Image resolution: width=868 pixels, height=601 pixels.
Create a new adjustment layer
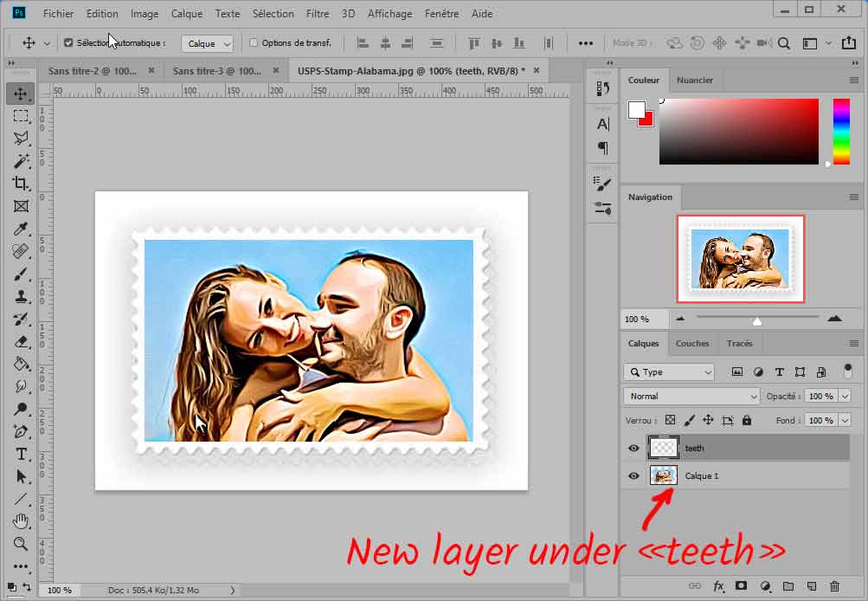(x=765, y=586)
